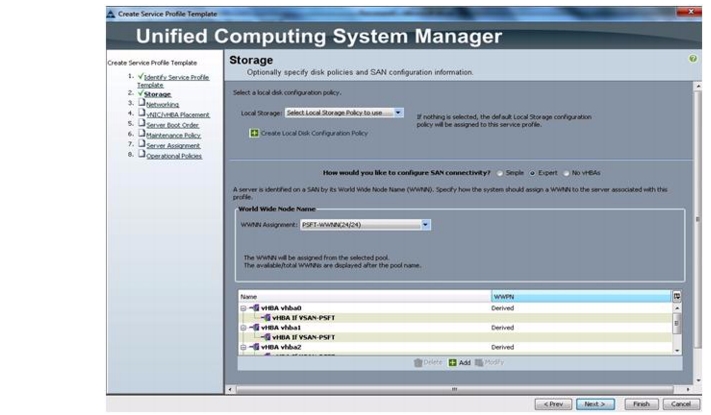
Task: Jump to Server Boot Order step
Action: click(x=172, y=125)
